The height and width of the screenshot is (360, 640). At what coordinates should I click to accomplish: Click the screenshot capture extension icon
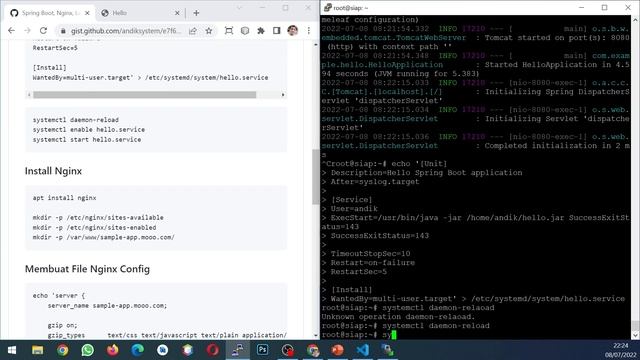point(229,31)
